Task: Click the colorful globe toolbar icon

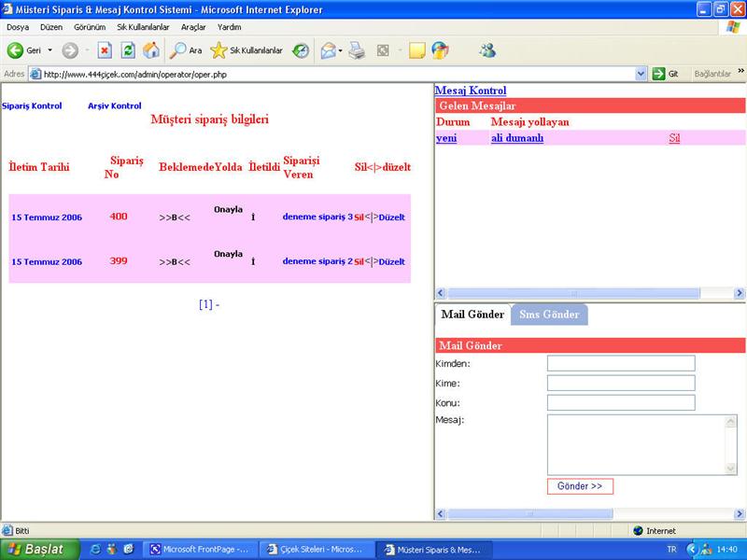Action: tap(440, 50)
